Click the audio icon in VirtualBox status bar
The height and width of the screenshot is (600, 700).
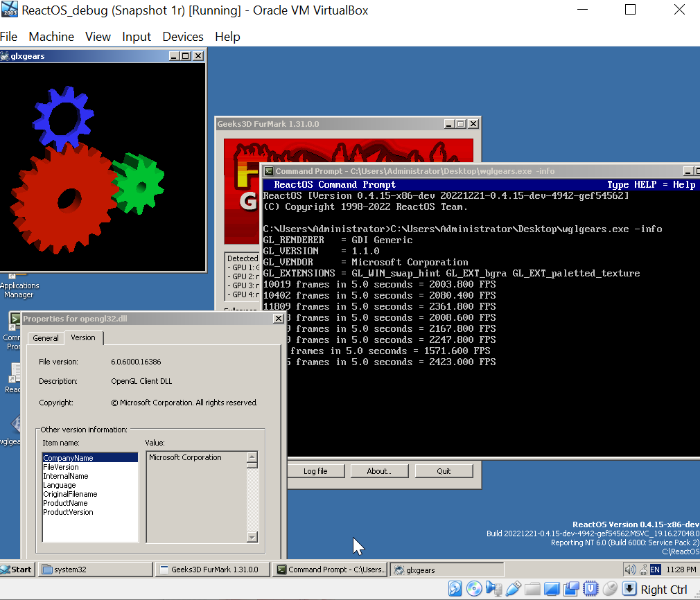click(493, 588)
